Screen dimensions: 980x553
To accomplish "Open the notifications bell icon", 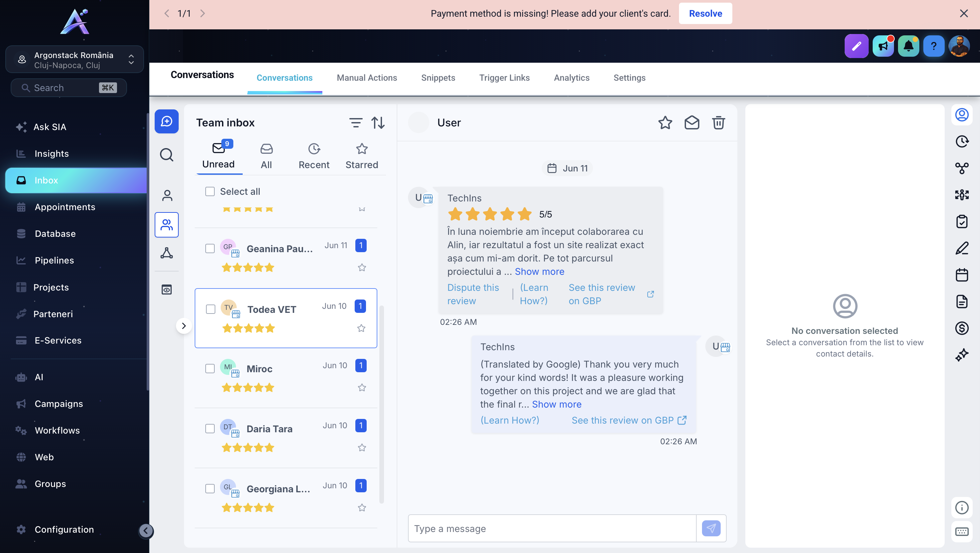I will coord(908,46).
